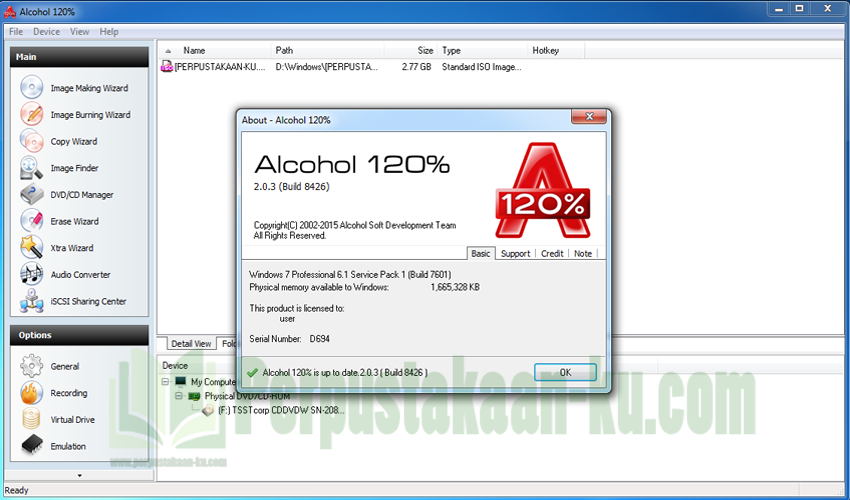This screenshot has width=850, height=500.
Task: Open the Help menu
Action: point(109,31)
